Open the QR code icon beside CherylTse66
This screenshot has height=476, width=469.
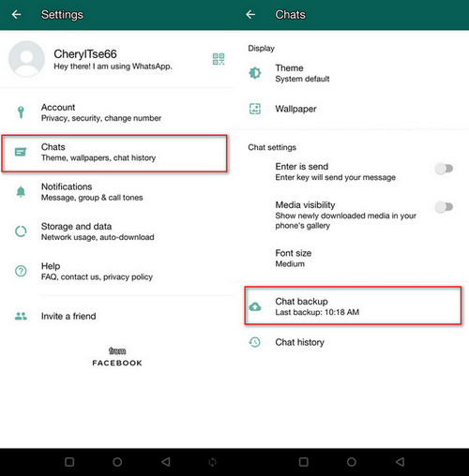point(219,59)
